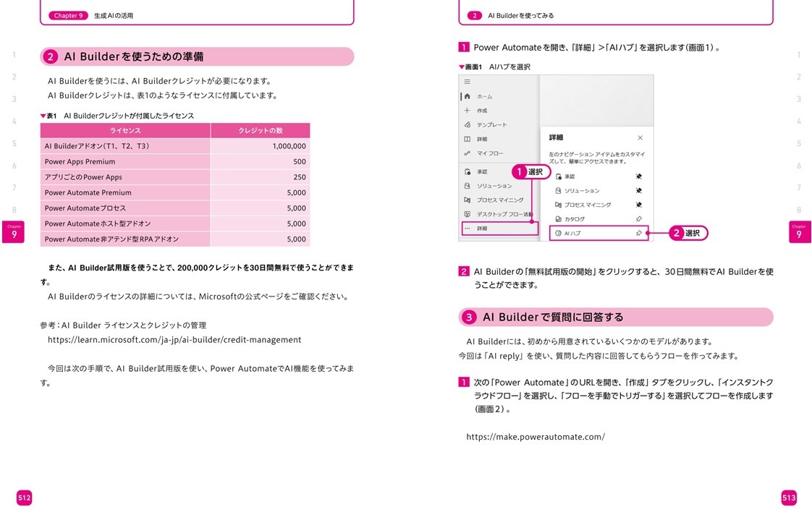Image resolution: width=812 pixels, height=520 pixels.
Task: Click the プロセス マイニング icon in left sidebar
Action: point(467,200)
